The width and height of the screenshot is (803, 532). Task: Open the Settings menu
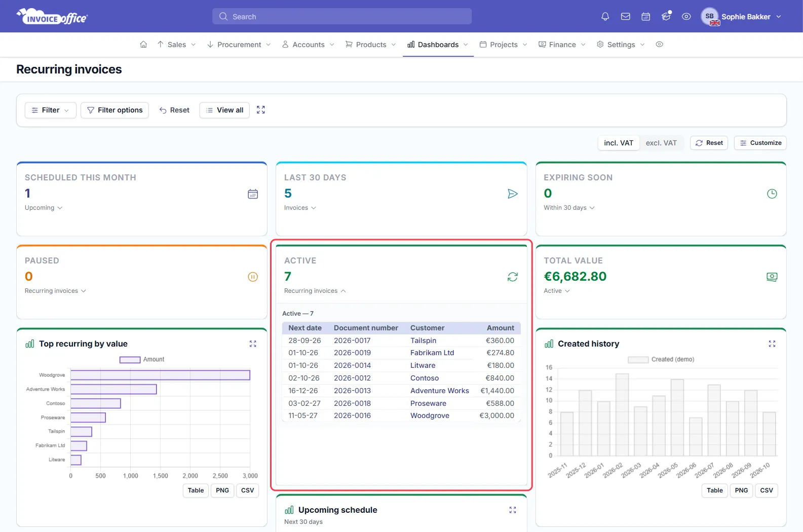pos(621,45)
